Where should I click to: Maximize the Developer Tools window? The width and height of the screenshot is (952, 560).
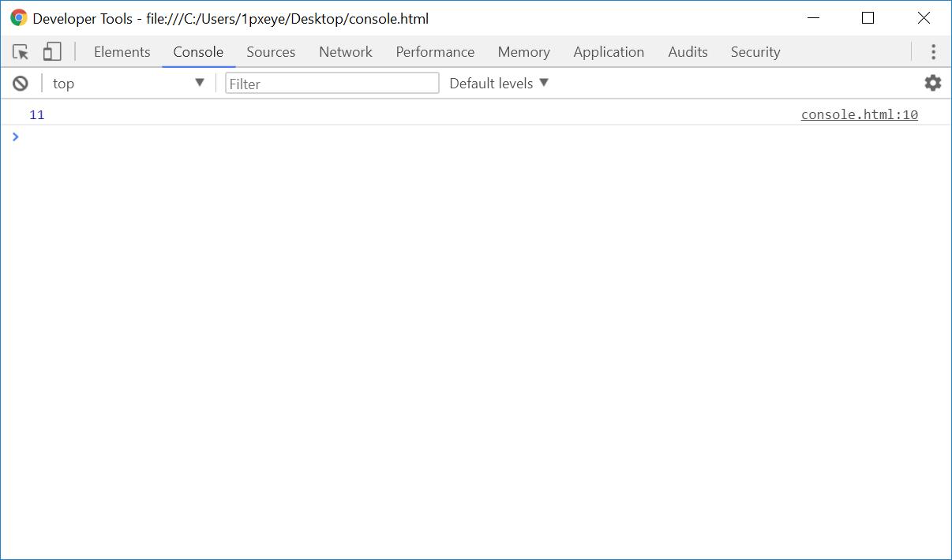(868, 18)
